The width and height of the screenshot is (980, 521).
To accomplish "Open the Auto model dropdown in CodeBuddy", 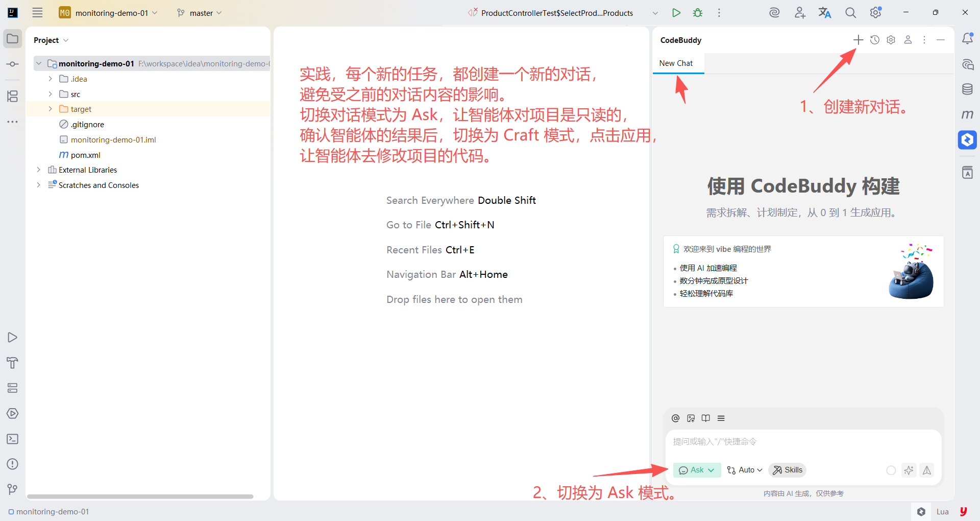I will coord(744,470).
